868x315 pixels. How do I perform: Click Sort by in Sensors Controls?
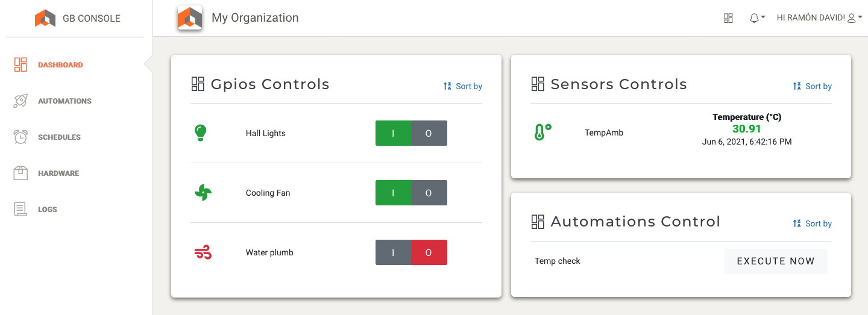click(813, 86)
